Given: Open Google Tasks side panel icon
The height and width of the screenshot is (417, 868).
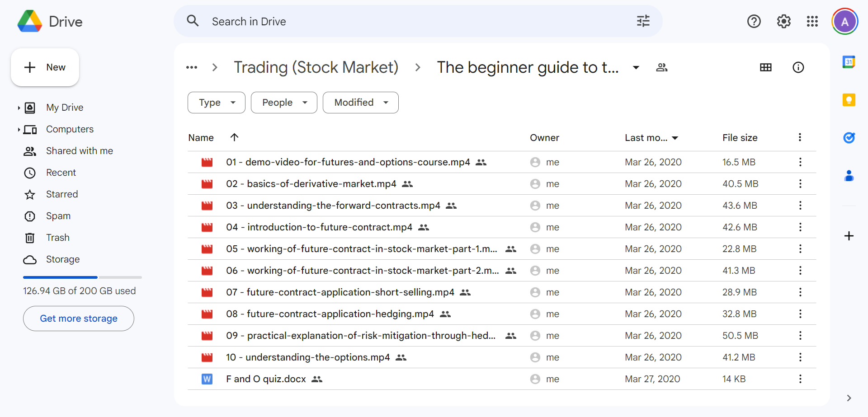Looking at the screenshot, I should (849, 138).
